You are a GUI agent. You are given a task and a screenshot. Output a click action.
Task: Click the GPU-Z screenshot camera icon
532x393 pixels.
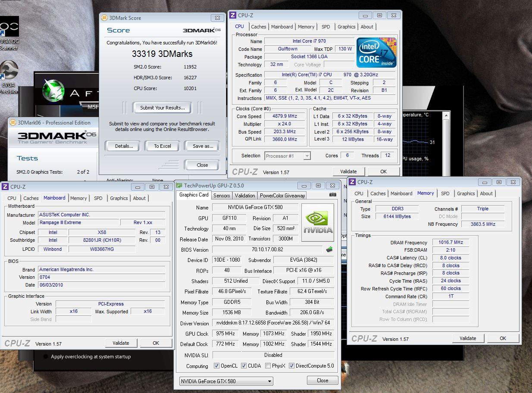332,195
